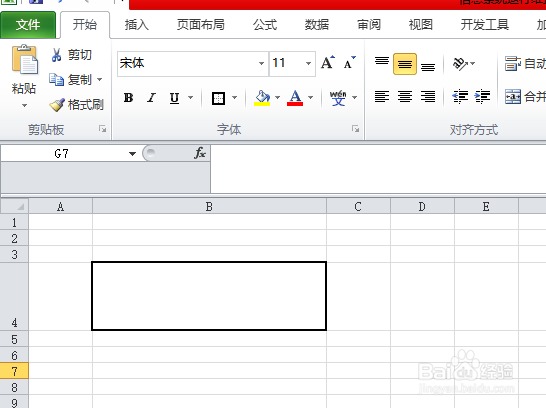Click the wén phonetic guide icon
Image resolution: width=546 pixels, height=408 pixels.
(x=338, y=98)
